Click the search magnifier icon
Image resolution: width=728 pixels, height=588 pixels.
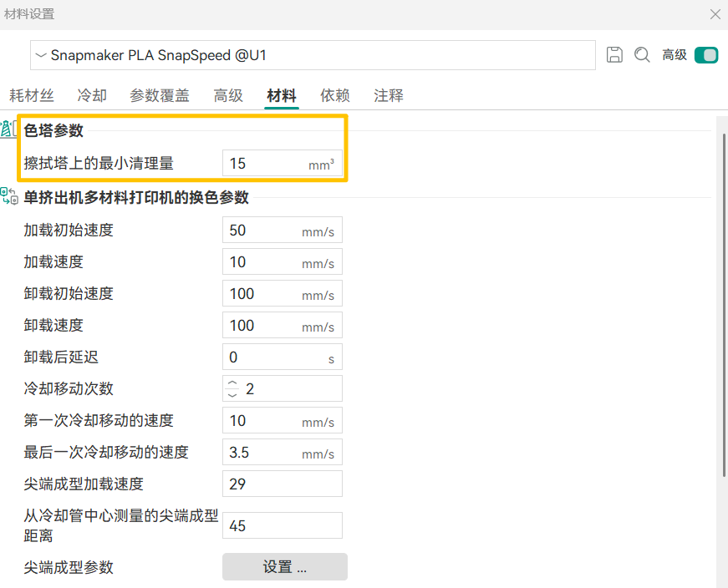tap(642, 55)
